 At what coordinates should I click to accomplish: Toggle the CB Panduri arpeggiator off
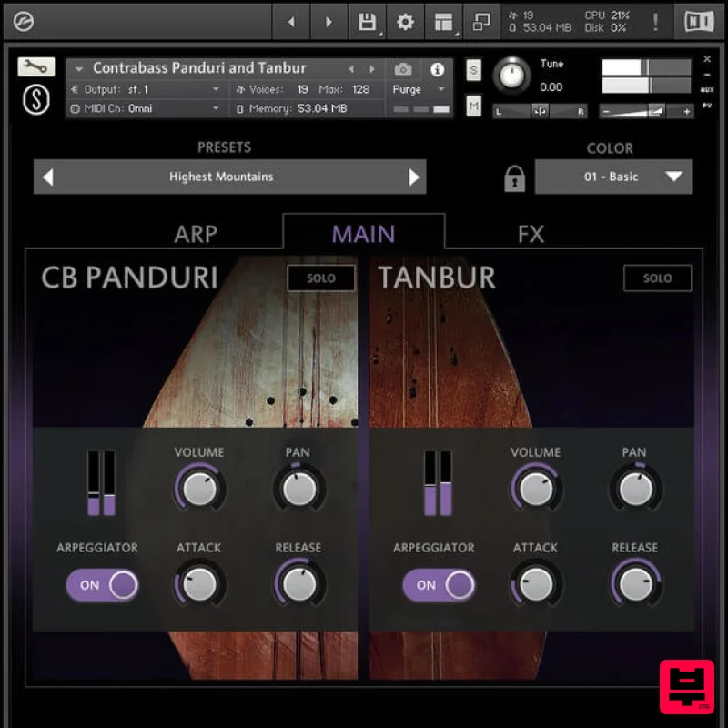point(102,585)
